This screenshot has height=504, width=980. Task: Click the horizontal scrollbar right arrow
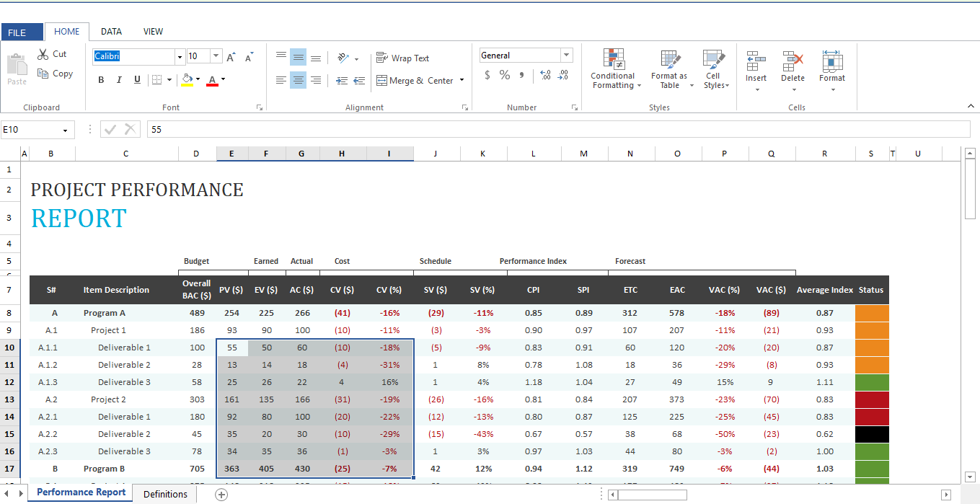946,495
